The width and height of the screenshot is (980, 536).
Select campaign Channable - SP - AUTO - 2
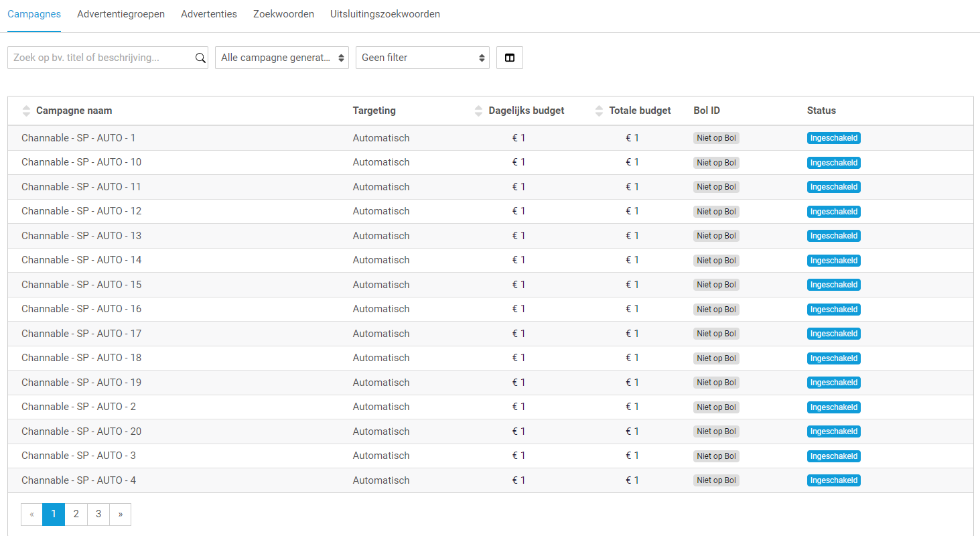coord(78,407)
